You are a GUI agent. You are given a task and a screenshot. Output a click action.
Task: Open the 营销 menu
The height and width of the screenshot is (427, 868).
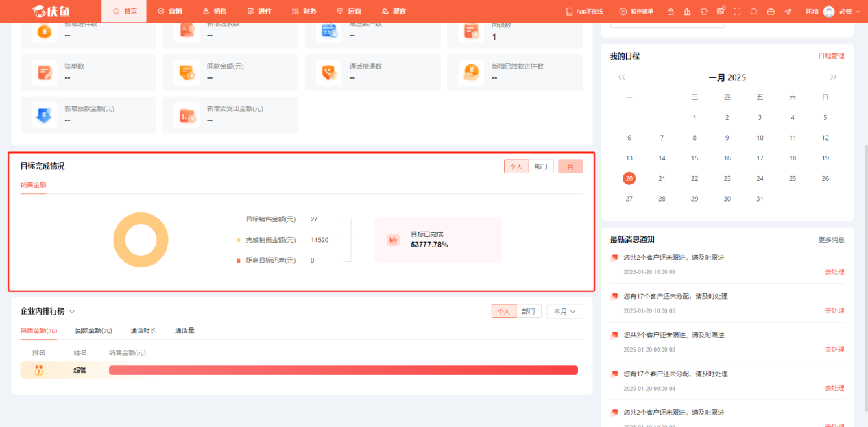coord(169,12)
